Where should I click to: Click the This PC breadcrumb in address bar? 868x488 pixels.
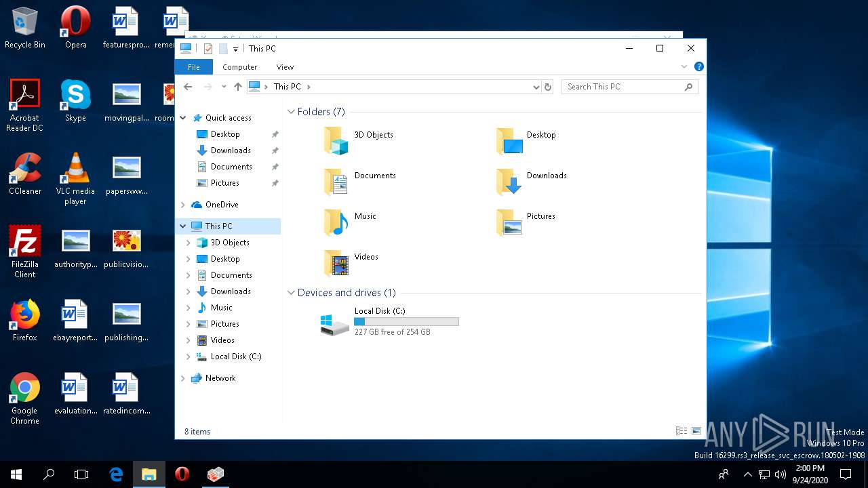point(287,87)
